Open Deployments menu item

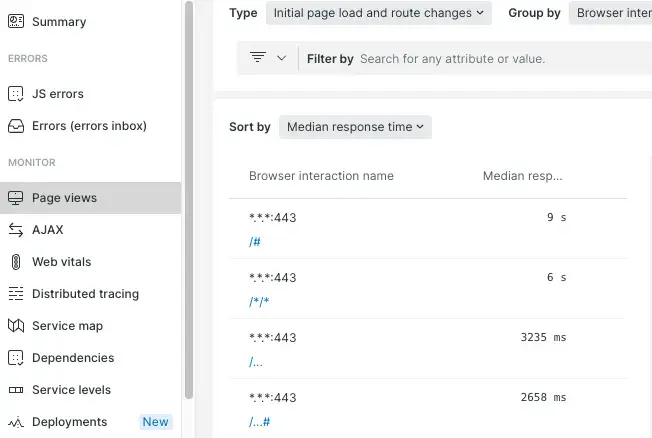[x=69, y=422]
